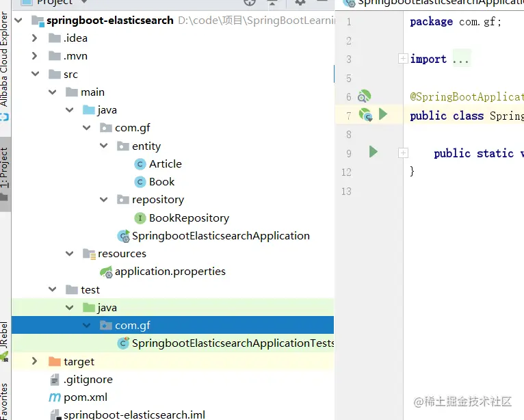Click the application.properties Spring leaf icon

click(x=106, y=272)
